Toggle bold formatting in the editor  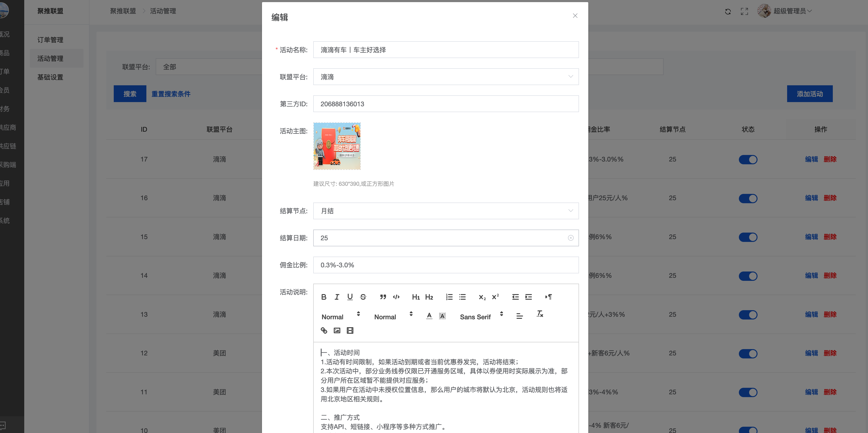tap(324, 297)
